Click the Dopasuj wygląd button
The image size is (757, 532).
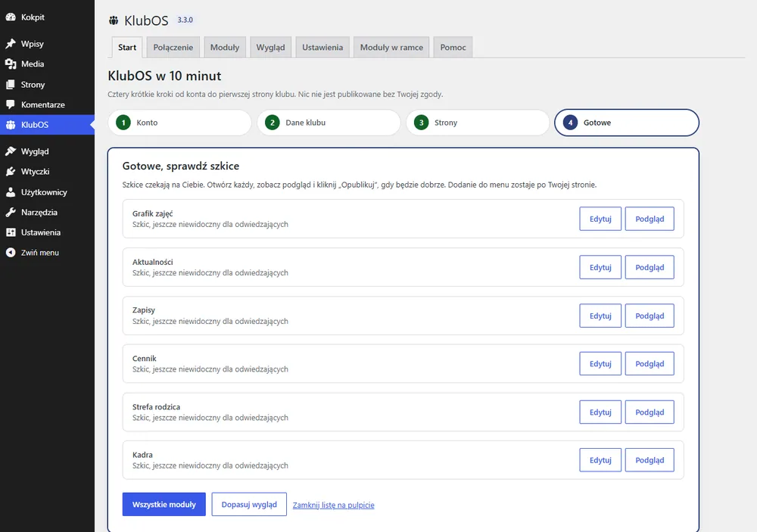tap(249, 504)
